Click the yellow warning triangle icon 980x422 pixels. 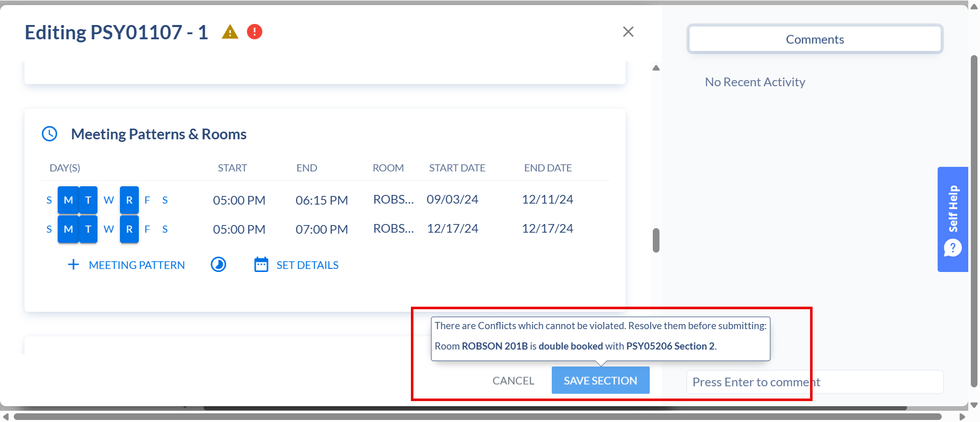[230, 32]
